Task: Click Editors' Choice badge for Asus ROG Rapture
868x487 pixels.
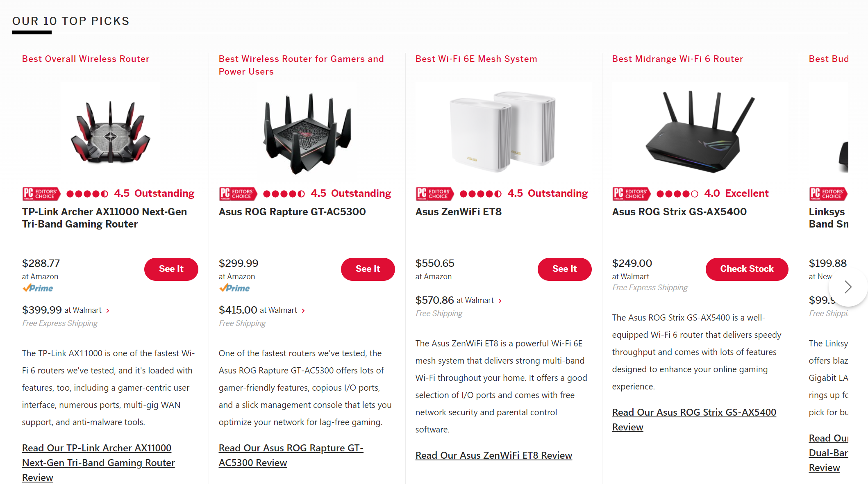Action: (238, 193)
